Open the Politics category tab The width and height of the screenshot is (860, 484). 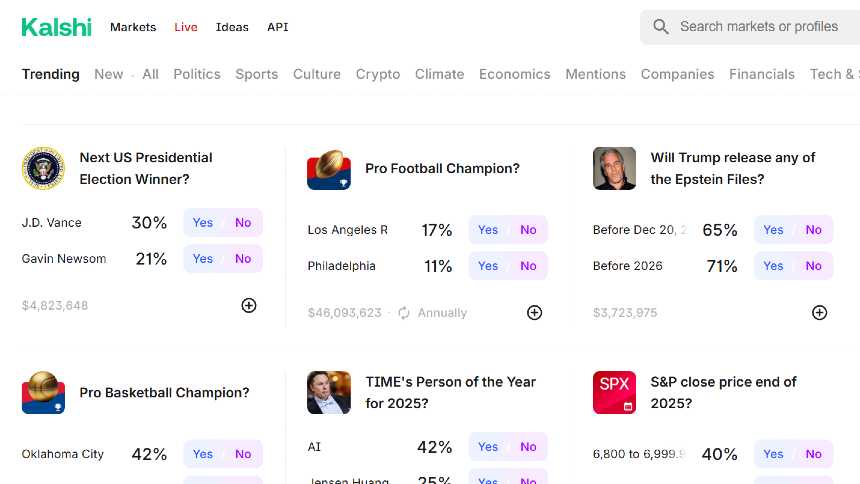click(x=197, y=74)
